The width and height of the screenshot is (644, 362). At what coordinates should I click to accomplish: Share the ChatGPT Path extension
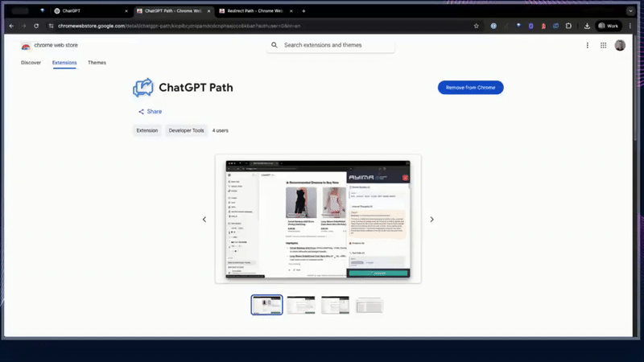(x=150, y=112)
